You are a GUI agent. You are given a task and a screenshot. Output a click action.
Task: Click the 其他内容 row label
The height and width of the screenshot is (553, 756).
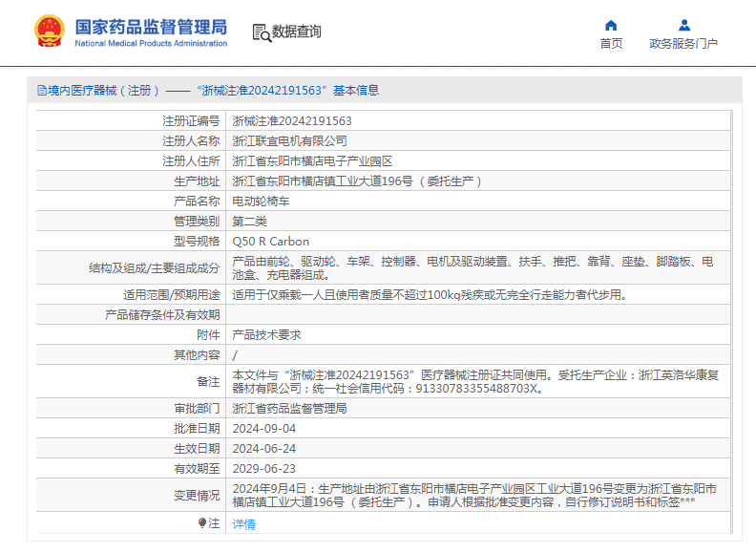tap(197, 355)
